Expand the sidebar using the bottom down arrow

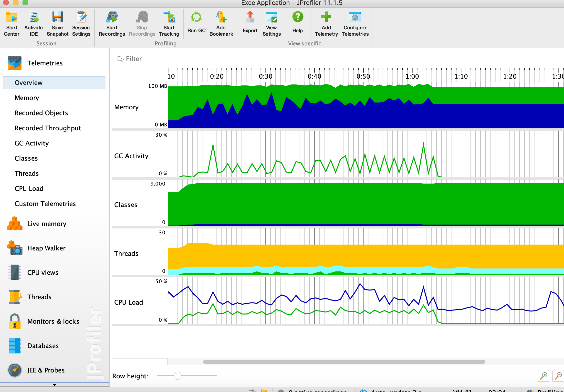pos(54,385)
